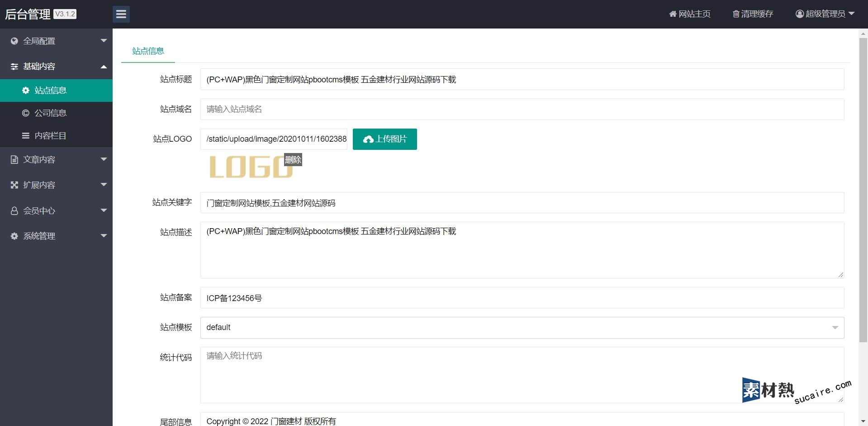
Task: Open the 文章内容 sidebar menu
Action: click(56, 159)
